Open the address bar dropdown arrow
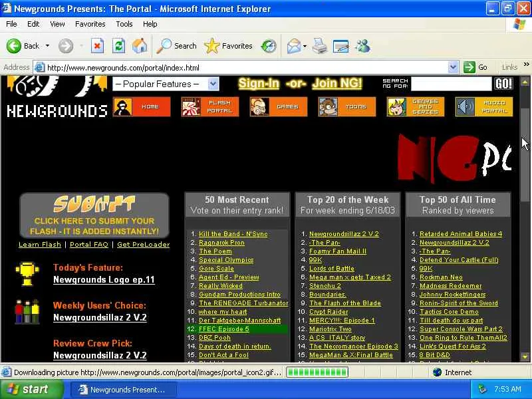The height and width of the screenshot is (399, 532). pos(453,67)
